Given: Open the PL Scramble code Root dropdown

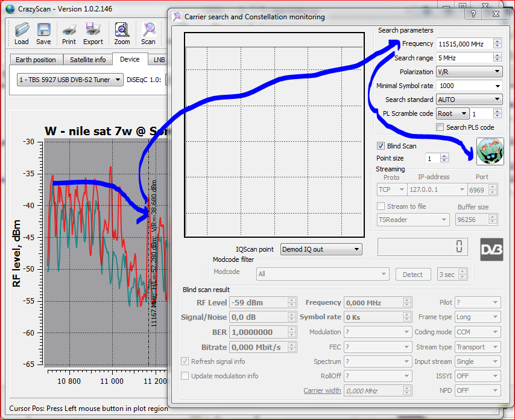Looking at the screenshot, I should [452, 113].
